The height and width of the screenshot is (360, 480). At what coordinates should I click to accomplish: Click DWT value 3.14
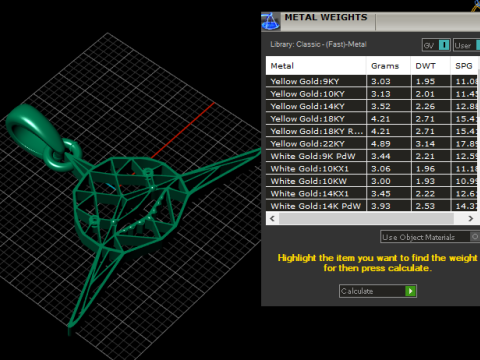coord(425,144)
